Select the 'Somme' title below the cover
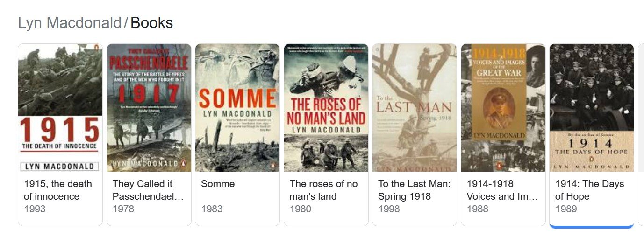Viewport: 644px width, 237px height. tap(218, 184)
